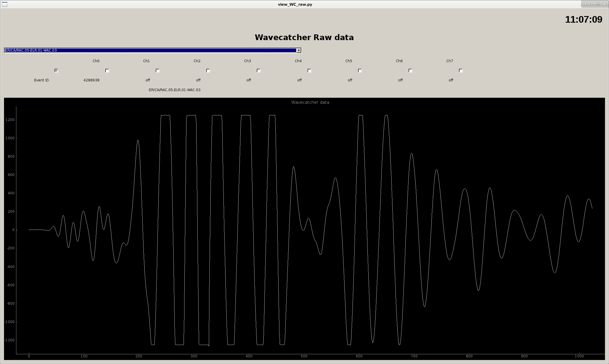The image size is (609, 364).
Task: Minimize the view_WC_raw.py window
Action: (x=592, y=4)
